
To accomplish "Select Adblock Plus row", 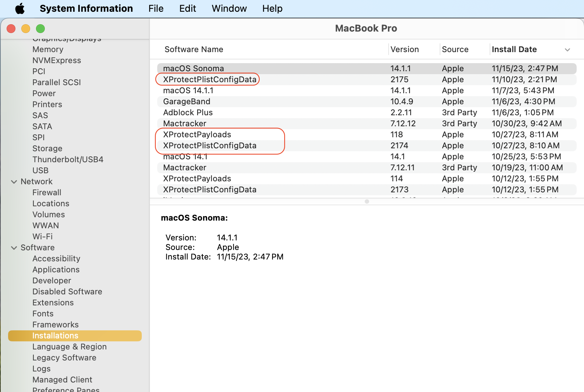I will (x=188, y=113).
